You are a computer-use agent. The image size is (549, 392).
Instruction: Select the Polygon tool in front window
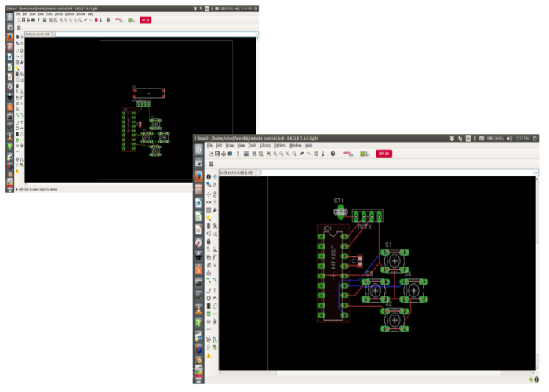(215, 306)
